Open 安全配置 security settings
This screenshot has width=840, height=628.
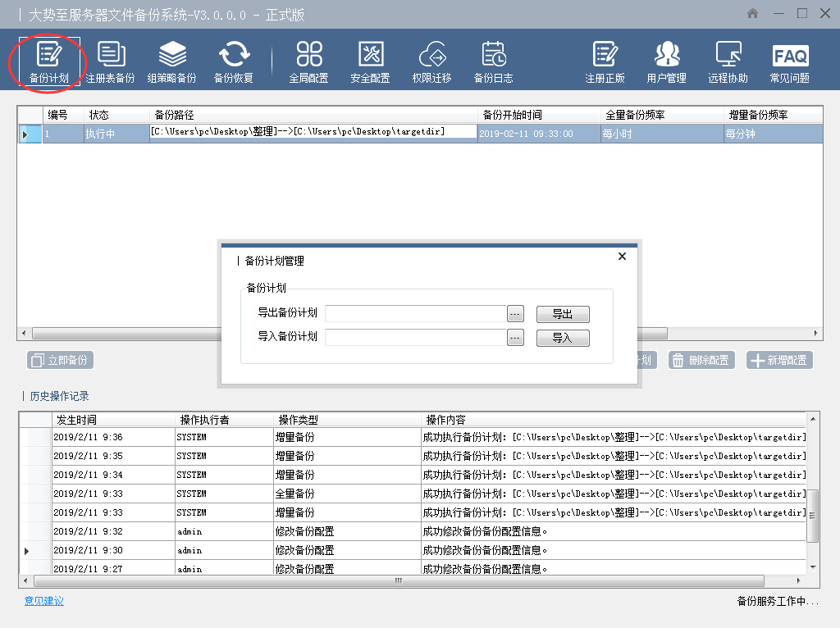tap(370, 62)
